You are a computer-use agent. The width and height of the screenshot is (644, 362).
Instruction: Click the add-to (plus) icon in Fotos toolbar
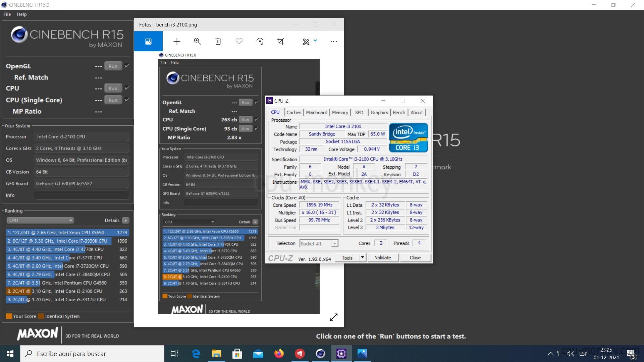[x=177, y=41]
